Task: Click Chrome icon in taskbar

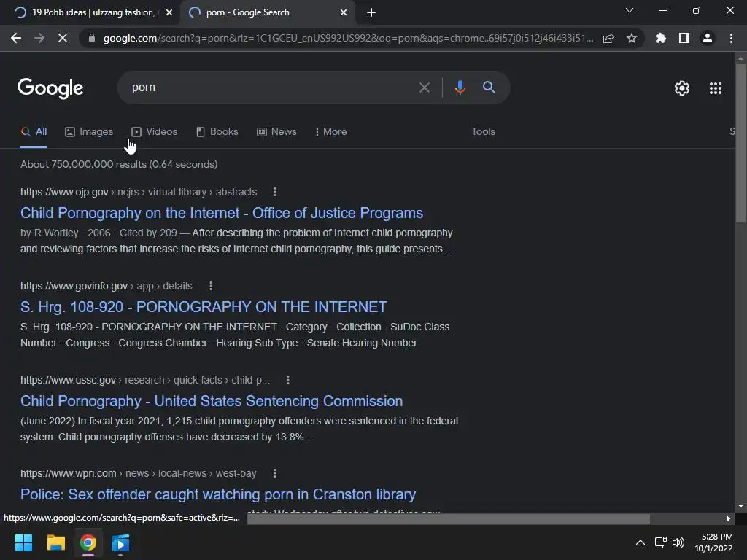Action: (88, 542)
